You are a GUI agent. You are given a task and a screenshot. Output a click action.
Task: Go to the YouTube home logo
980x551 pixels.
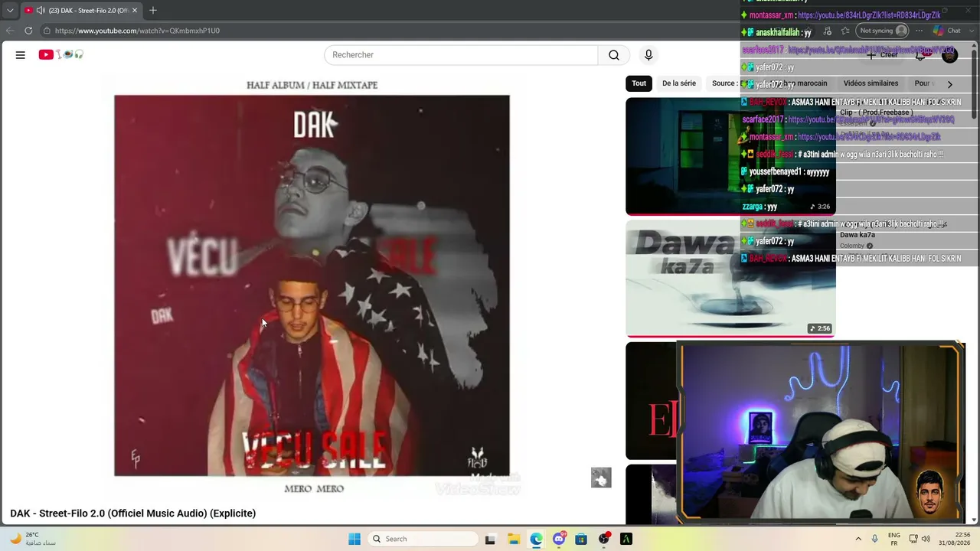61,55
